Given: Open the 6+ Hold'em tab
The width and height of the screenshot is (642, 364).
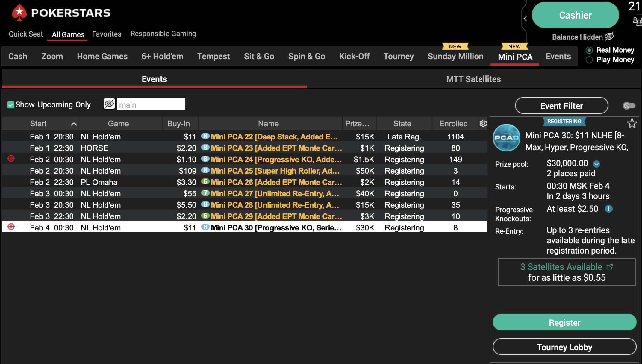Looking at the screenshot, I should coord(162,56).
